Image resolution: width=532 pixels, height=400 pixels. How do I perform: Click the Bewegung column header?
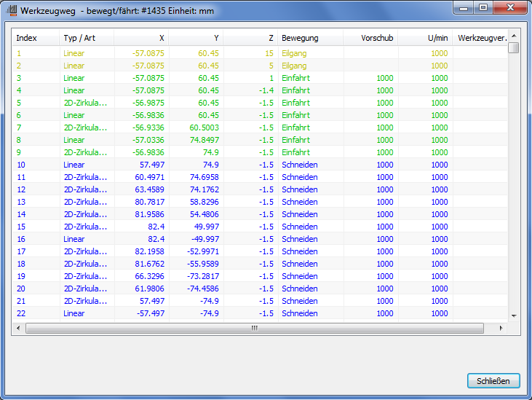pyautogui.click(x=311, y=38)
